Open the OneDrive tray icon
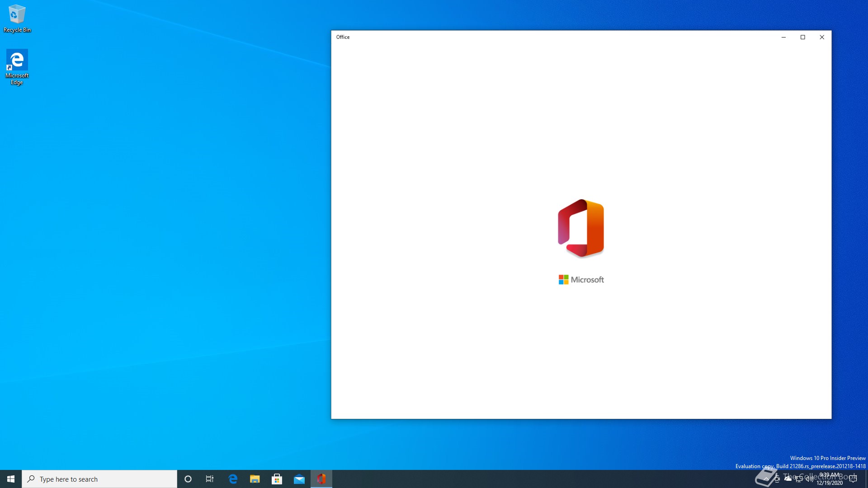868x488 pixels. point(788,479)
